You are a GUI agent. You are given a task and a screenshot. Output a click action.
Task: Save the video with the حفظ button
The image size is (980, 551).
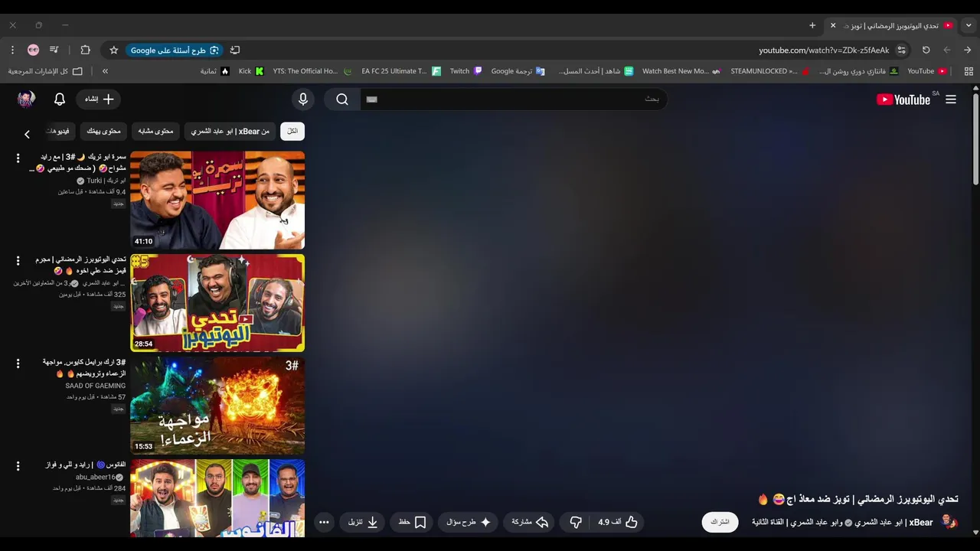[x=412, y=522]
